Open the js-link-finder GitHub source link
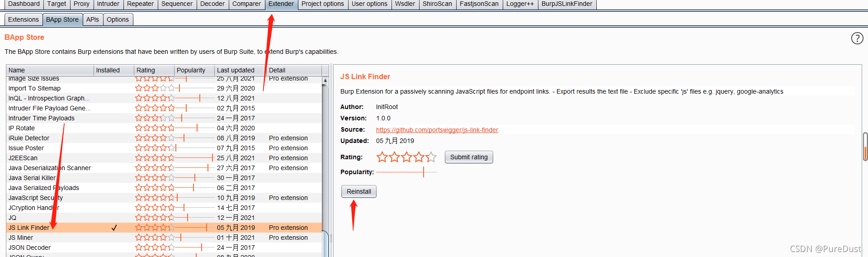 [x=437, y=130]
